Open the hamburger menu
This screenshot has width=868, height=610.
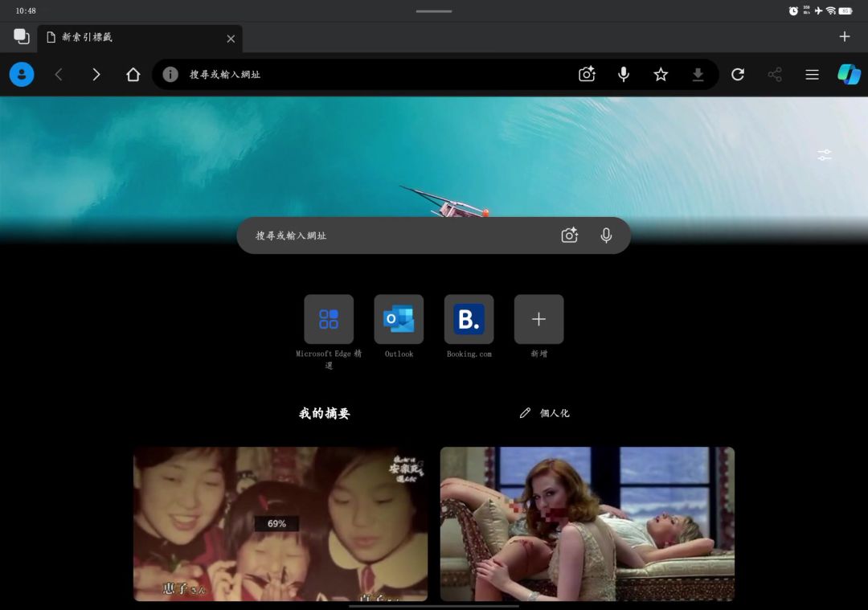click(x=812, y=75)
